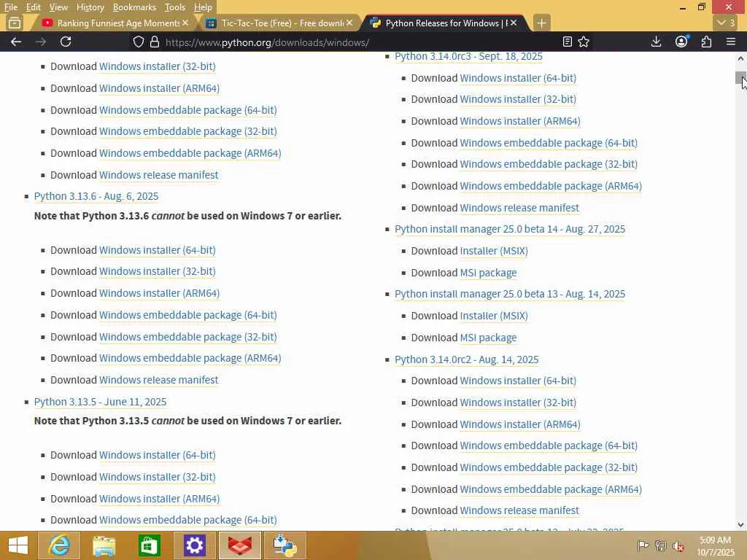
Task: Open the downloads panel icon
Action: click(656, 42)
